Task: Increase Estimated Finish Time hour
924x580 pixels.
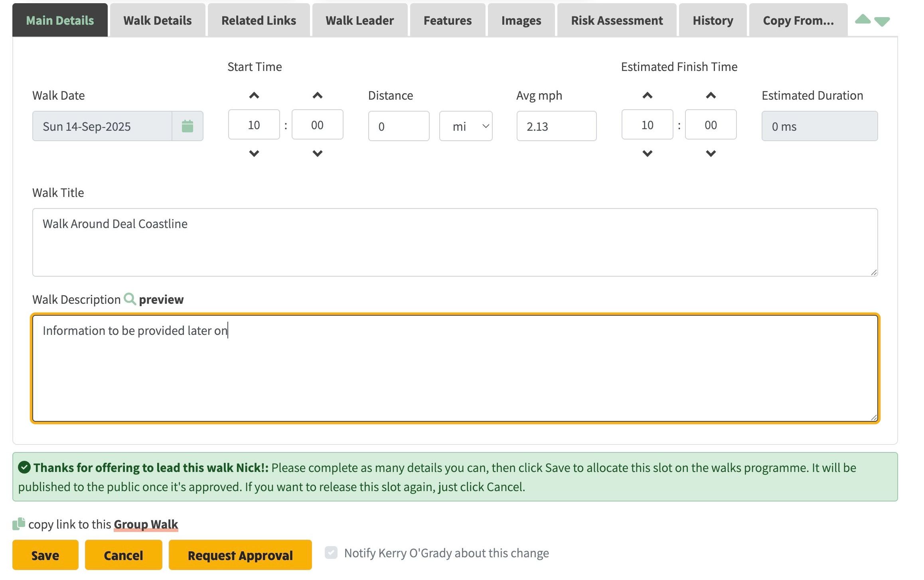Action: (648, 95)
